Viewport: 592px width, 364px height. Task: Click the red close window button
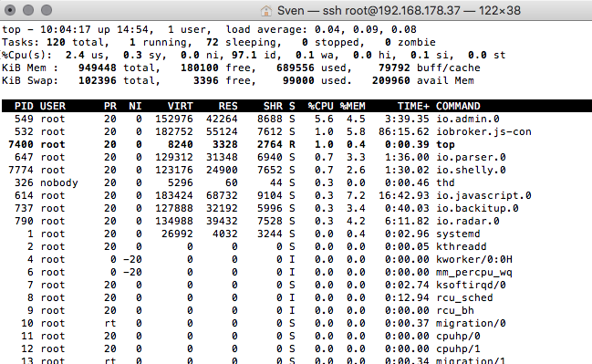[x=10, y=10]
